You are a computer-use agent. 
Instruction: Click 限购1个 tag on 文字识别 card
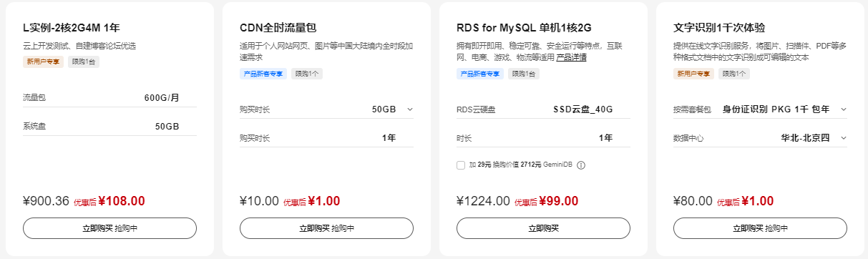(x=735, y=73)
